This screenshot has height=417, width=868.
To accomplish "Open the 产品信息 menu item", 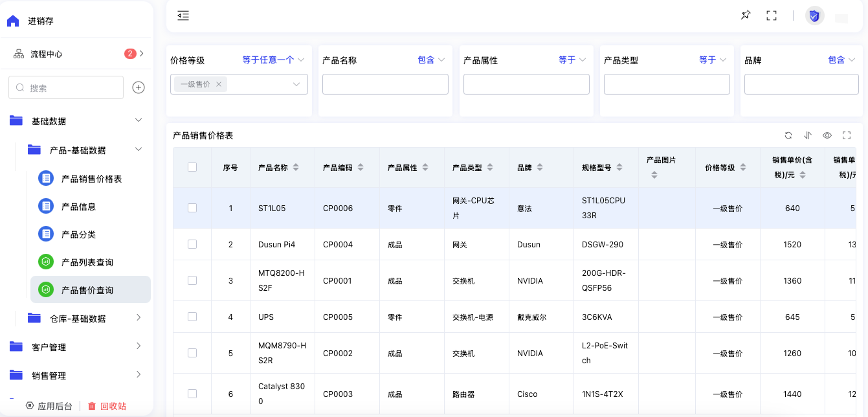I will click(x=91, y=206).
